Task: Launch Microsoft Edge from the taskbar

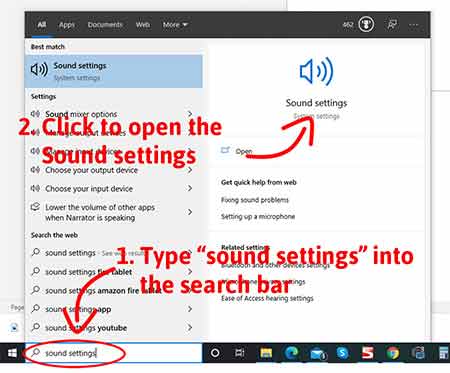Action: click(291, 353)
